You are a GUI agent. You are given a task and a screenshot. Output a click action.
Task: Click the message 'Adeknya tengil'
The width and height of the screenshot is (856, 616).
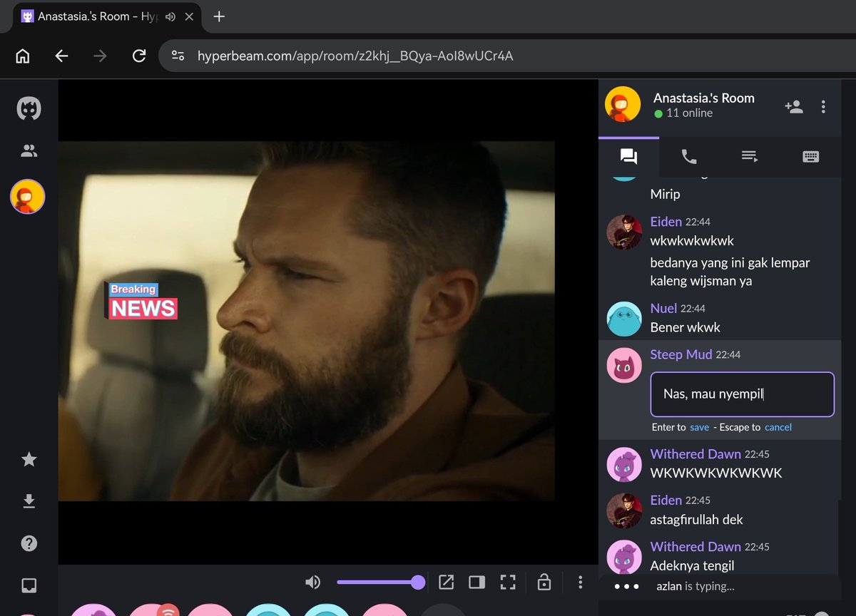[x=693, y=565]
